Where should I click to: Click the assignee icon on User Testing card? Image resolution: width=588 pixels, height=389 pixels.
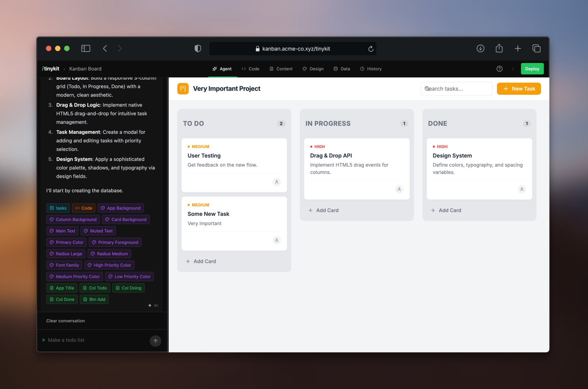point(276,182)
